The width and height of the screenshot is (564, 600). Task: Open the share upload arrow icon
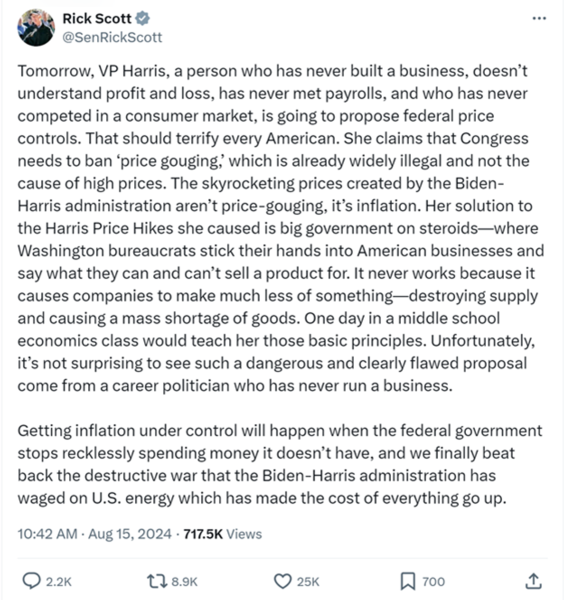click(533, 580)
